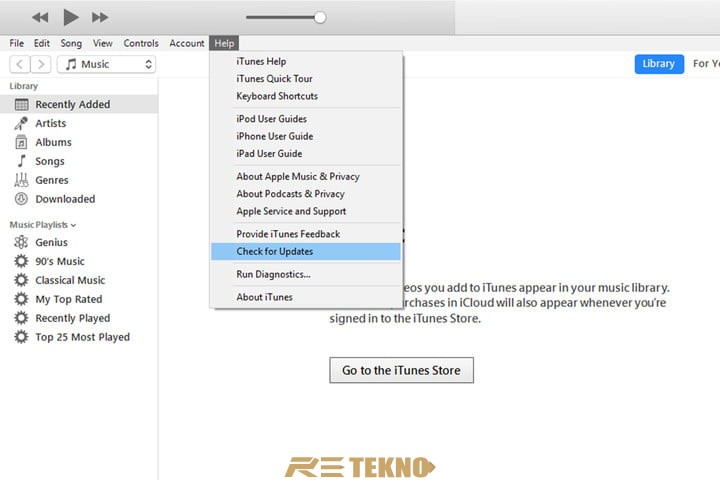Click the fast-forward next track button
720x480 pixels.
tap(100, 17)
